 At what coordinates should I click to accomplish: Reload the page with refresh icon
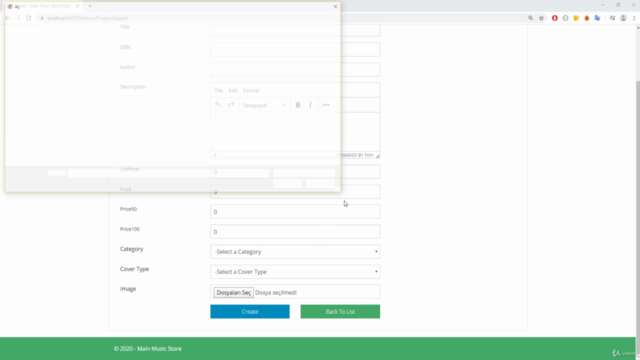click(x=29, y=18)
